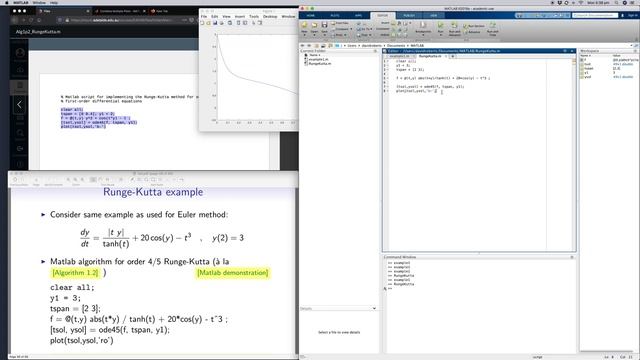Open the Window menu in macOS menu bar

[x=39, y=2]
